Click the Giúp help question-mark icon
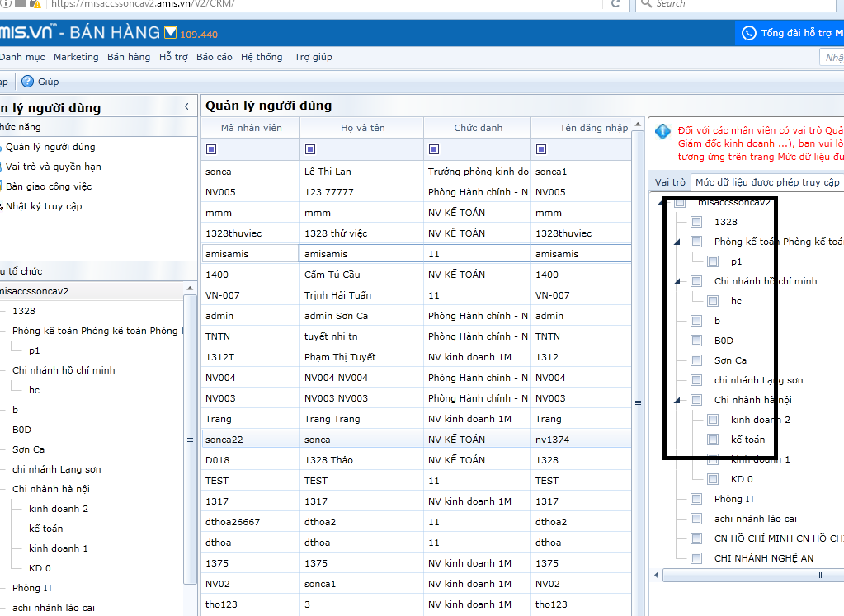 tap(27, 82)
